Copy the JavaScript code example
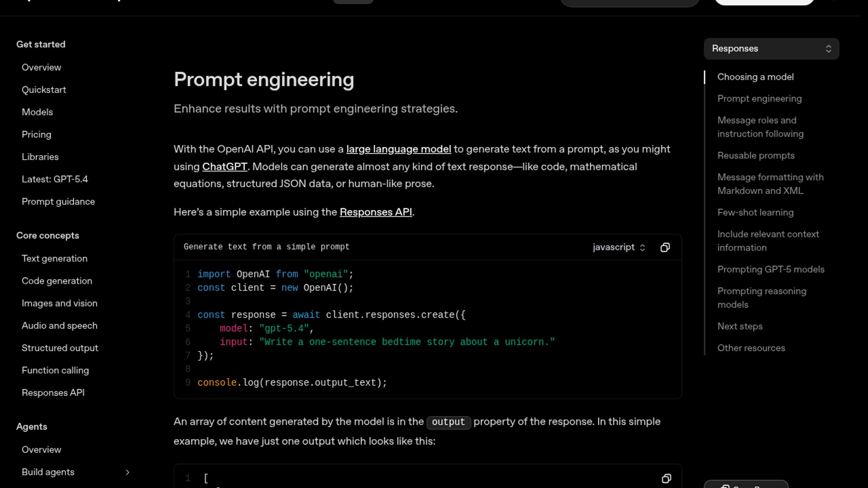Image resolution: width=868 pixels, height=488 pixels. point(665,247)
